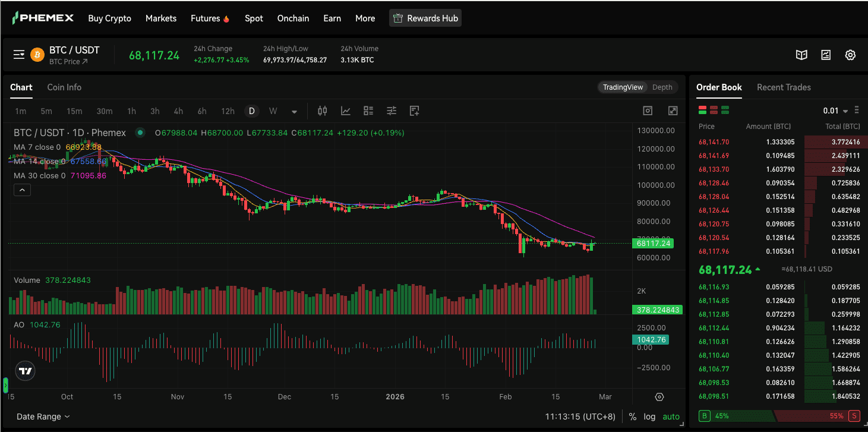Image resolution: width=868 pixels, height=432 pixels.
Task: Click the open book guide icon
Action: [x=801, y=55]
